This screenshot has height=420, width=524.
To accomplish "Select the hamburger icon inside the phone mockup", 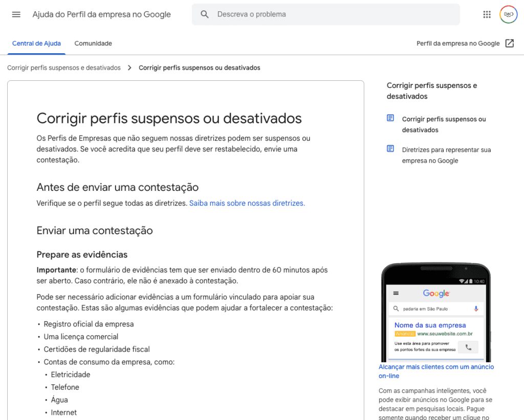I will coord(396,293).
